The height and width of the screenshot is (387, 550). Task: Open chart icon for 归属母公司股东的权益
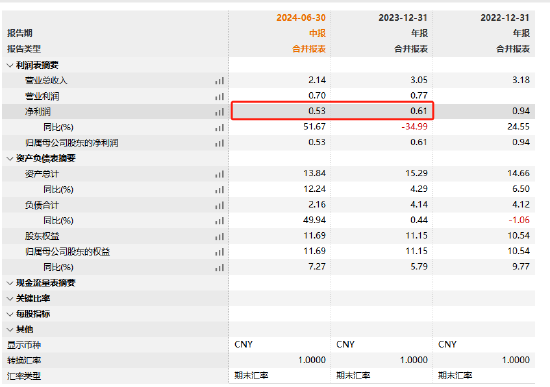point(220,252)
